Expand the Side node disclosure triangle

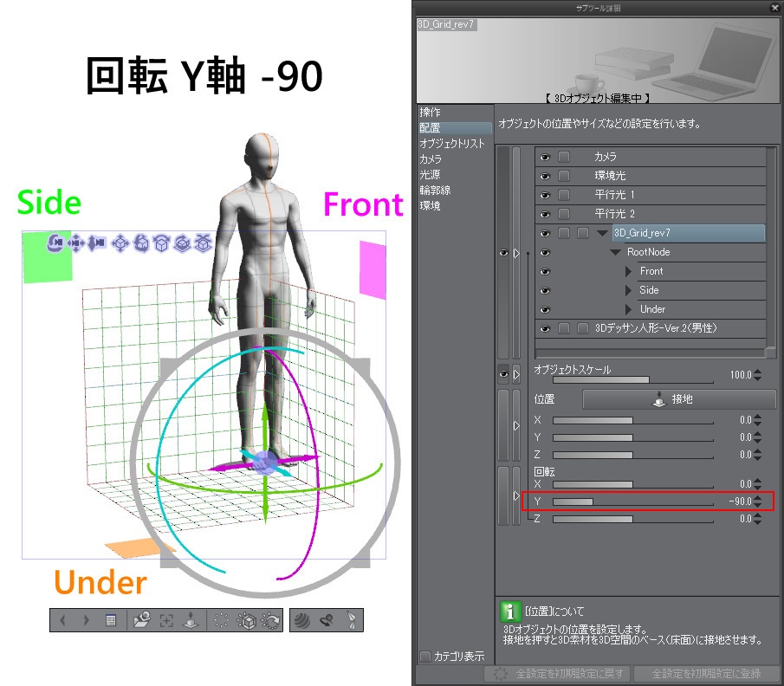point(627,290)
